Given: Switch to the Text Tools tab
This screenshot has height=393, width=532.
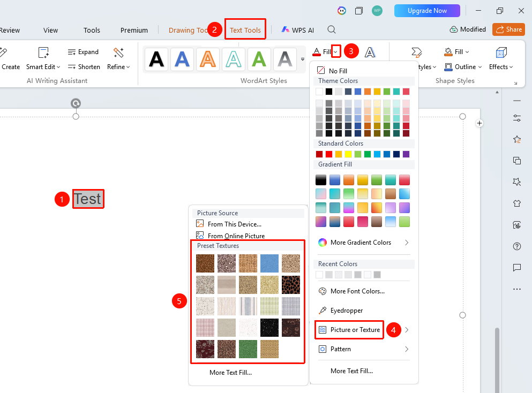Looking at the screenshot, I should 245,30.
